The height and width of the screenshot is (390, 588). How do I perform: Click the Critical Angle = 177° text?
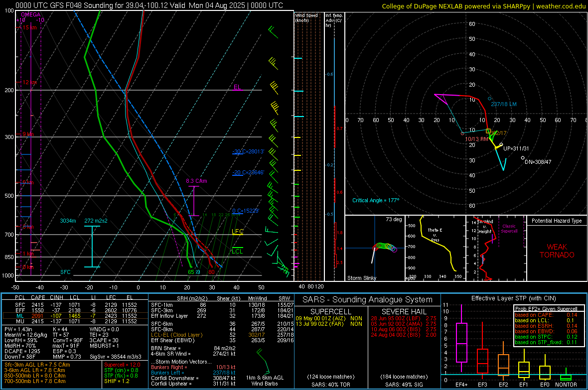(376, 200)
